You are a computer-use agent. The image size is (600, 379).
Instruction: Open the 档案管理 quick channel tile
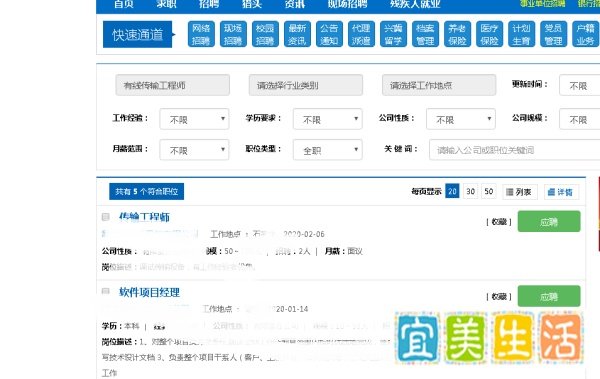(426, 34)
